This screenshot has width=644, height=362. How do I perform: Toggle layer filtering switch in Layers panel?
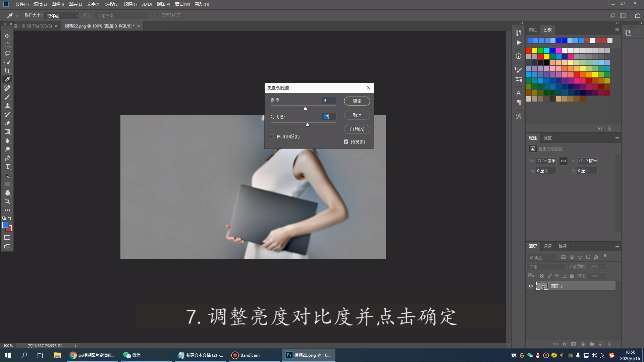(x=605, y=257)
